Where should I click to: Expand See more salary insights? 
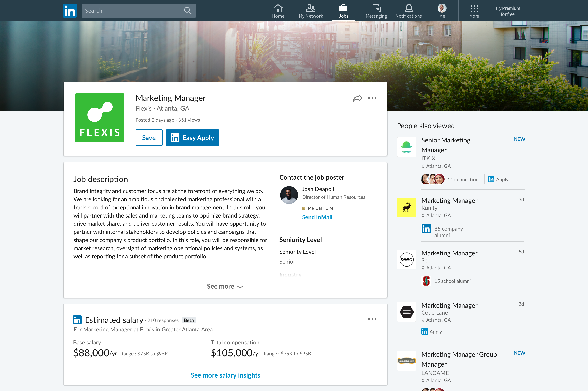(x=225, y=375)
